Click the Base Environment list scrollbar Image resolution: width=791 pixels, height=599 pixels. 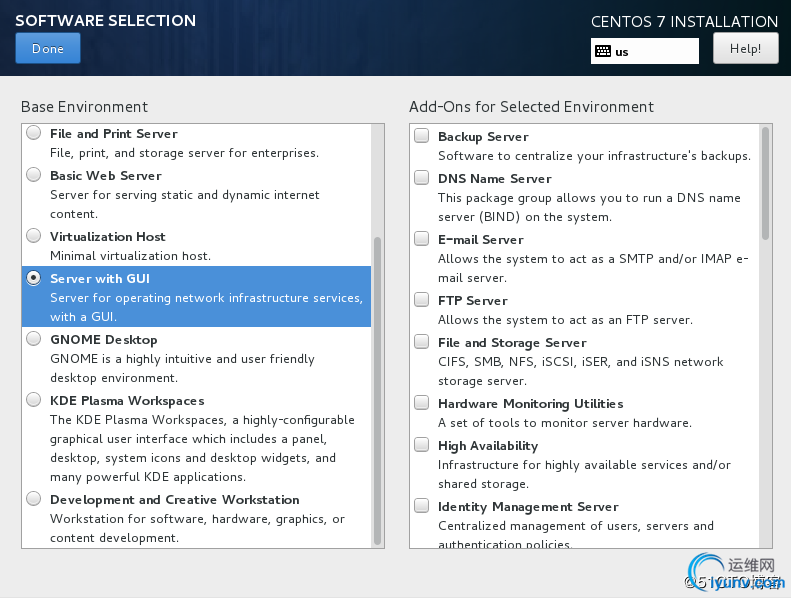pyautogui.click(x=377, y=391)
